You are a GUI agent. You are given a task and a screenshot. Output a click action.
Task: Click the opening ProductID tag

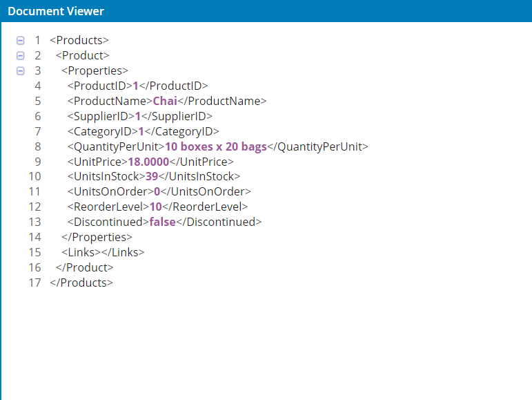click(x=100, y=86)
